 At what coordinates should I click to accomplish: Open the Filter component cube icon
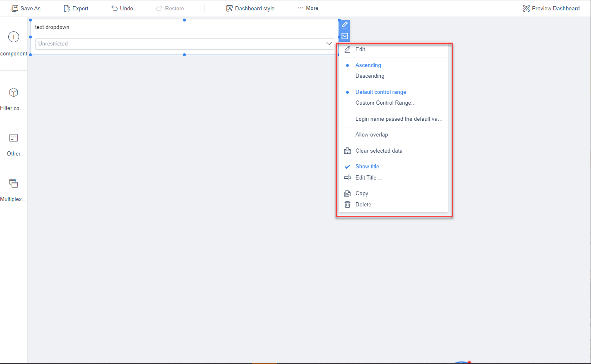(x=14, y=92)
